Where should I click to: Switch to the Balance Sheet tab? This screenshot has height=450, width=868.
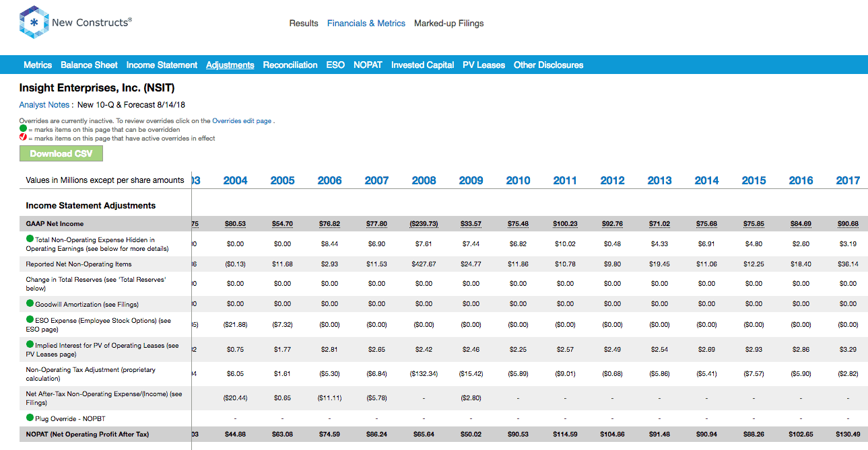tap(89, 65)
